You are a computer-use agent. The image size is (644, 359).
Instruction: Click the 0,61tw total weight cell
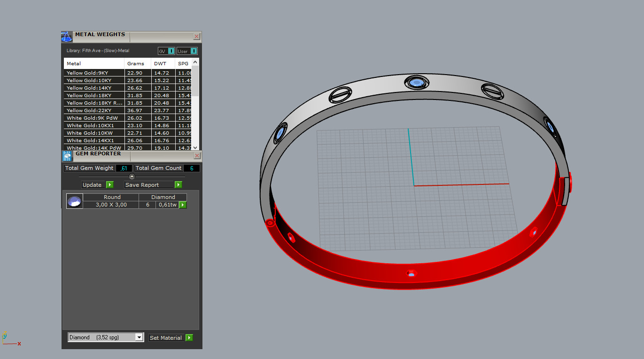[168, 205]
